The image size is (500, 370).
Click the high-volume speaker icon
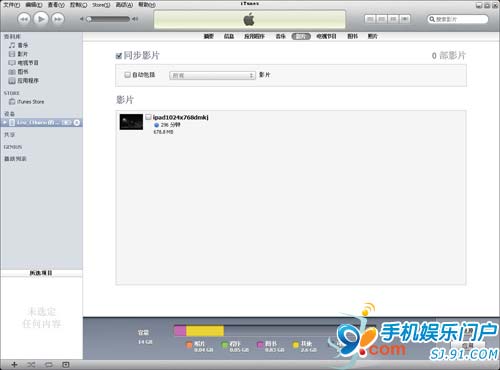point(135,19)
